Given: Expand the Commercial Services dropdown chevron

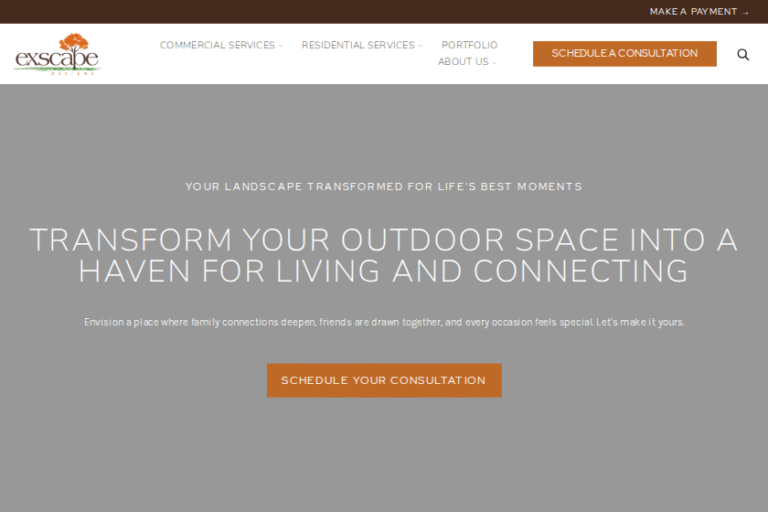Looking at the screenshot, I should (281, 46).
